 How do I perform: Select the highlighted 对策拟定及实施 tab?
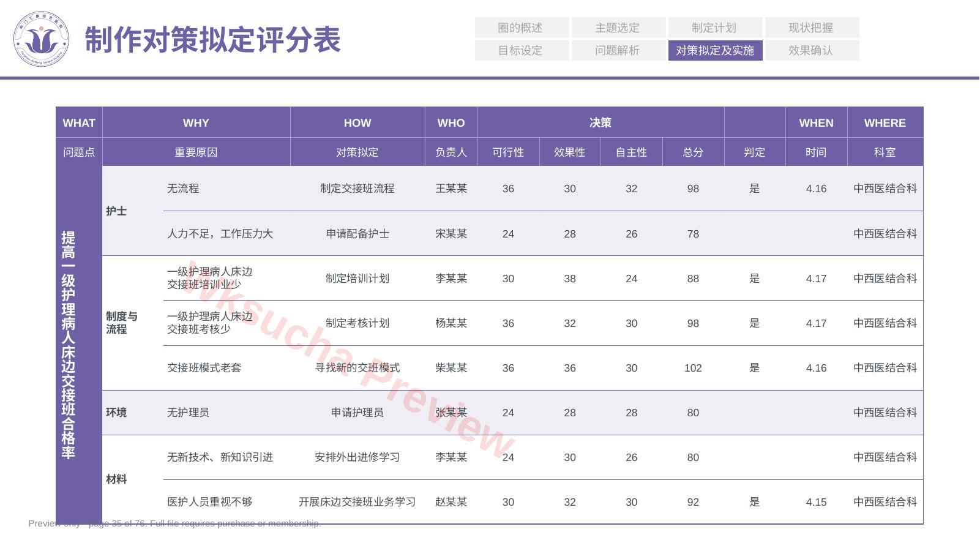pos(715,50)
